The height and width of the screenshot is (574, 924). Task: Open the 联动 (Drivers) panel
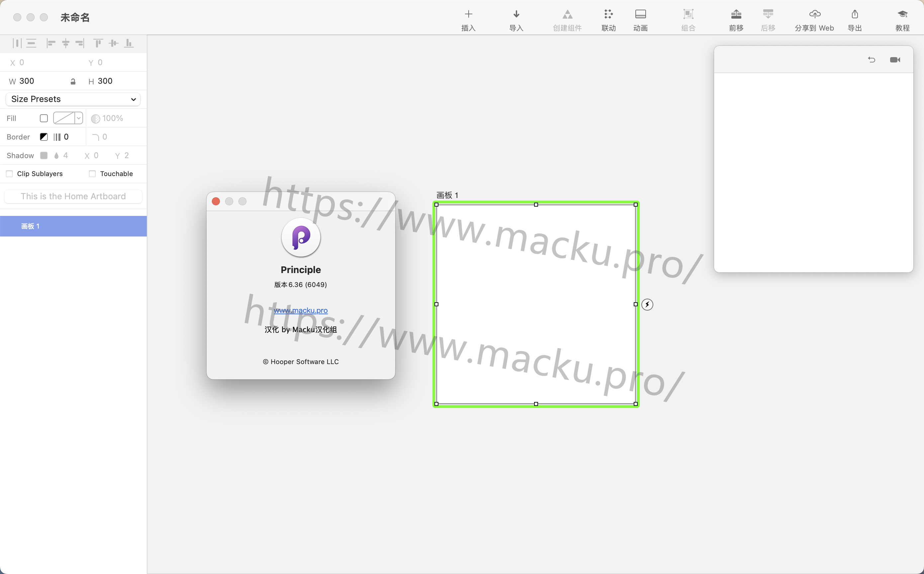click(608, 14)
